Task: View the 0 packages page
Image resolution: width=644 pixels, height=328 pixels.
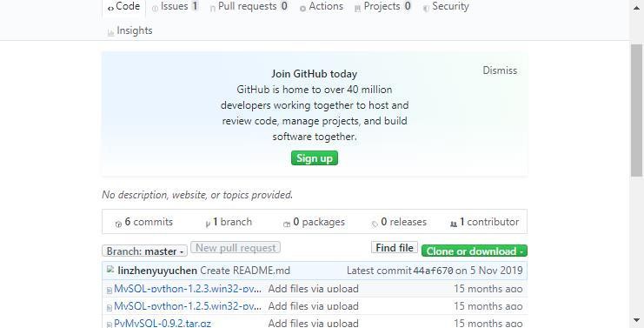Action: [x=315, y=222]
